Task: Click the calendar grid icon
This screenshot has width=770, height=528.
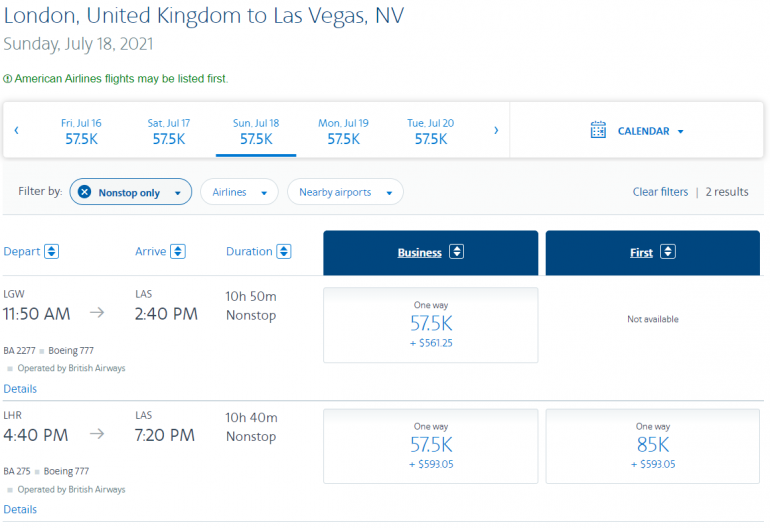Action: pyautogui.click(x=598, y=131)
